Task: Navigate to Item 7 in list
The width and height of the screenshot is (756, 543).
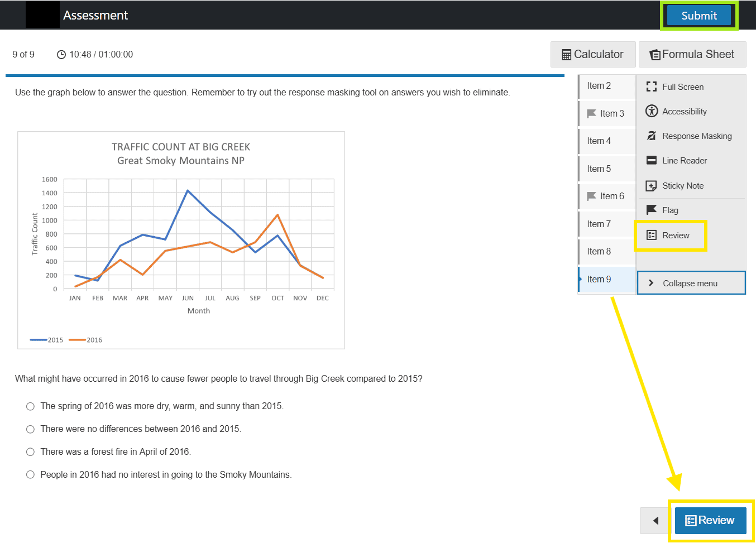Action: click(x=599, y=224)
